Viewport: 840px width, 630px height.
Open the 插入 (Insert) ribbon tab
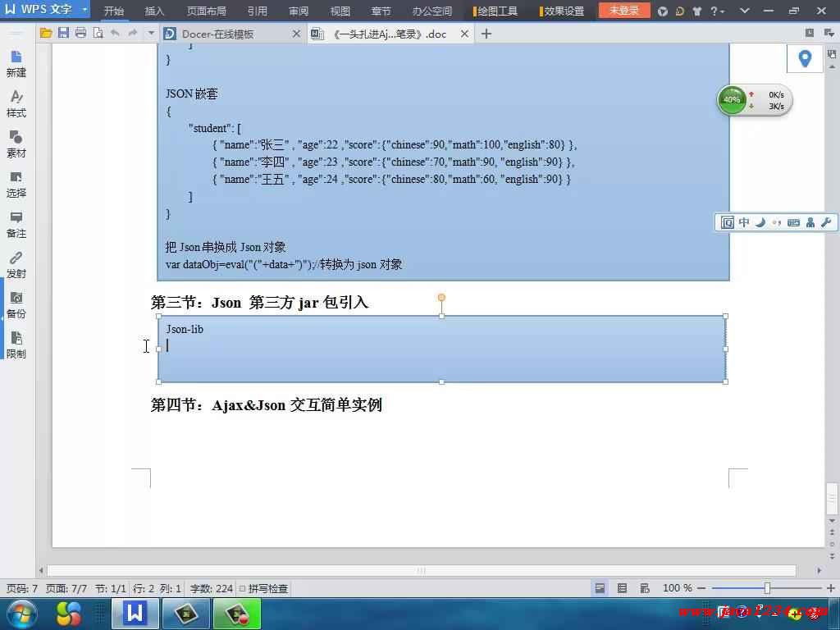click(x=154, y=11)
